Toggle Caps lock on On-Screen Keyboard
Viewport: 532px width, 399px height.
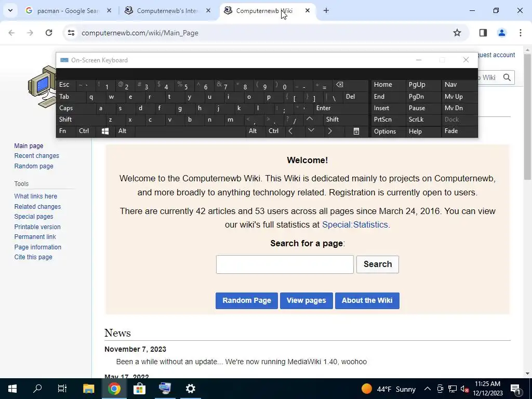click(x=75, y=108)
